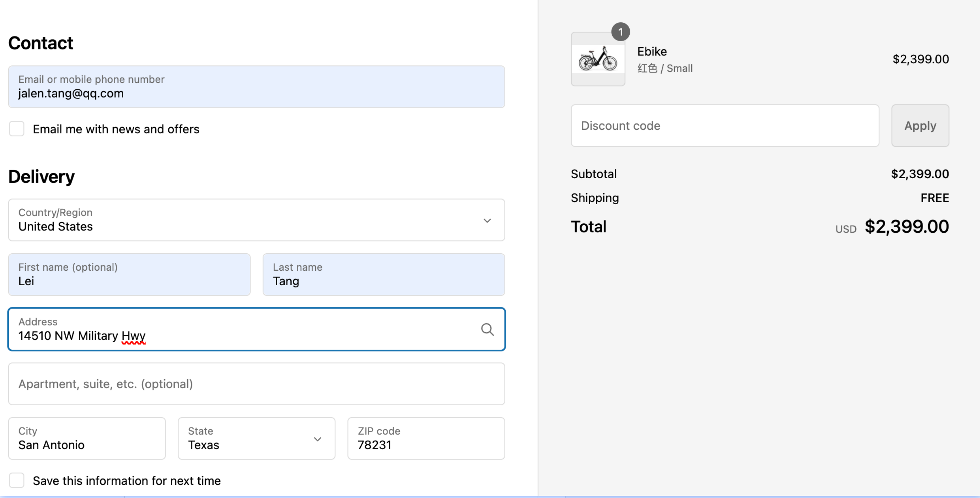Click the address search magnifier icon
Image resolution: width=980 pixels, height=498 pixels.
[x=487, y=329]
